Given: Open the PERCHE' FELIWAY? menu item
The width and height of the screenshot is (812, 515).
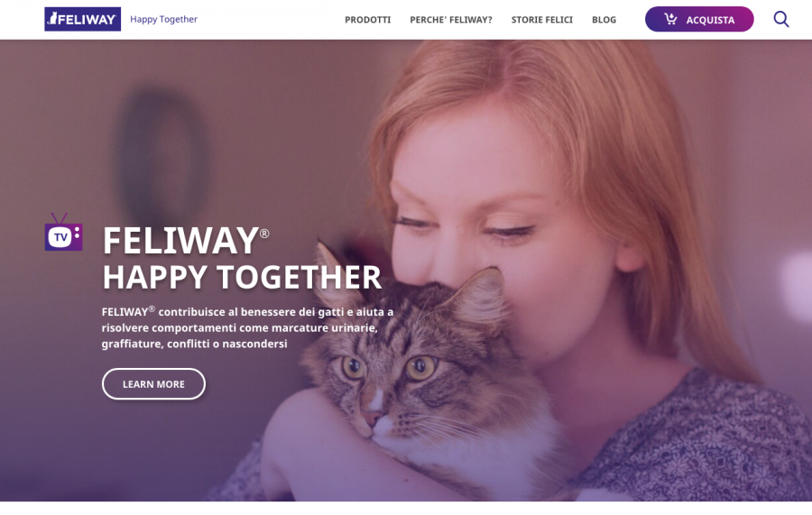Looking at the screenshot, I should 451,20.
